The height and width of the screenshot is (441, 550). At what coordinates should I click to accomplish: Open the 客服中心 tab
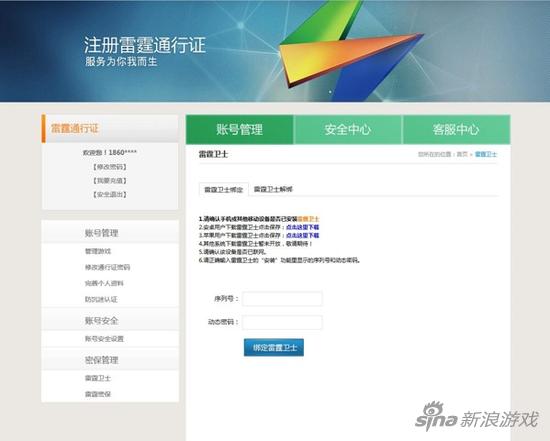click(456, 129)
